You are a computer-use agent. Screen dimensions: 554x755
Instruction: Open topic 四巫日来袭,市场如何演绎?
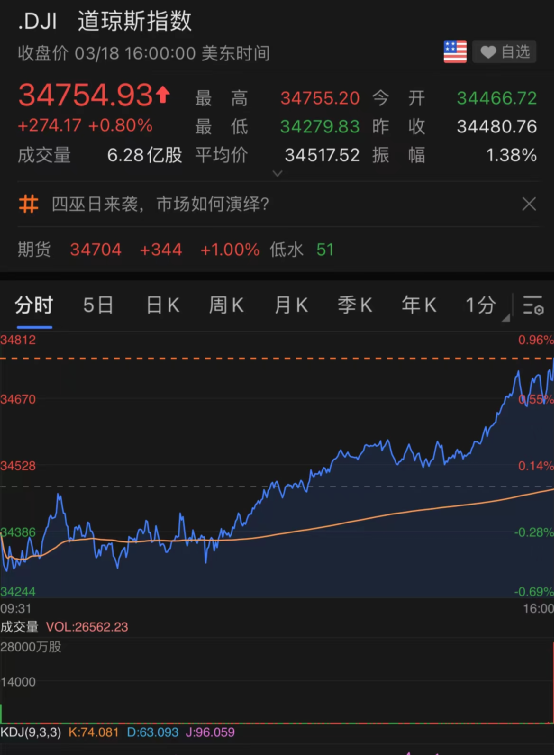pos(160,204)
